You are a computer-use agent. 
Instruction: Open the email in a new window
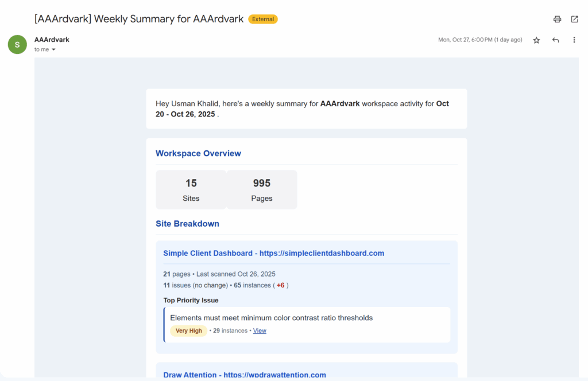(x=574, y=19)
